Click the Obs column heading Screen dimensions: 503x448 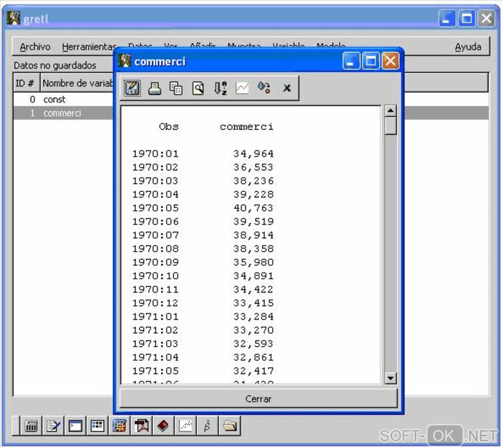click(x=169, y=126)
